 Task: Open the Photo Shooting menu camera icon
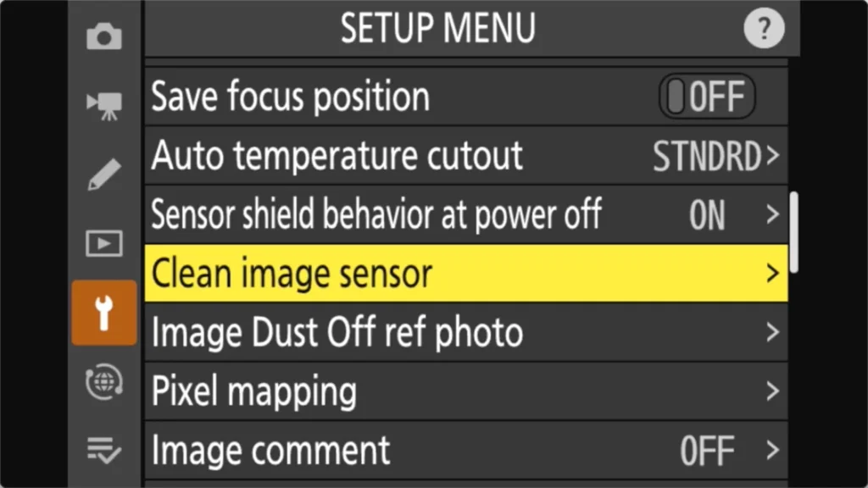pyautogui.click(x=104, y=37)
